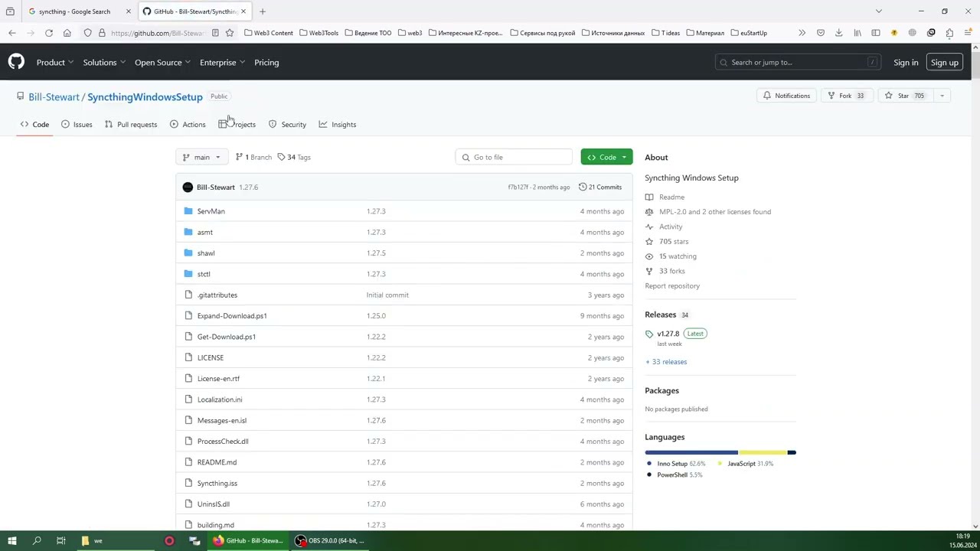
Task: Open the Security tab
Action: tap(287, 124)
